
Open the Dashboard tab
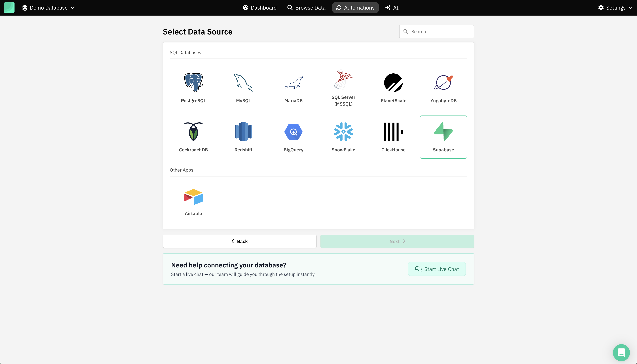[x=260, y=8]
